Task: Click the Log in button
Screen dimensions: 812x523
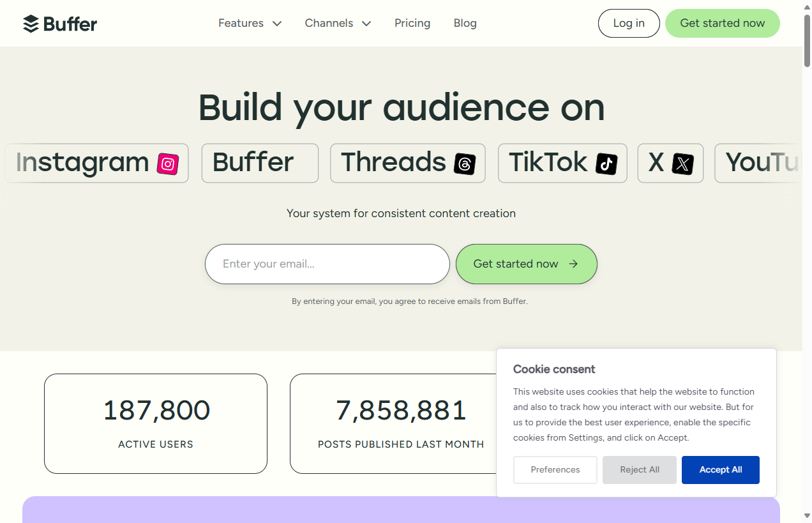Action: 629,23
